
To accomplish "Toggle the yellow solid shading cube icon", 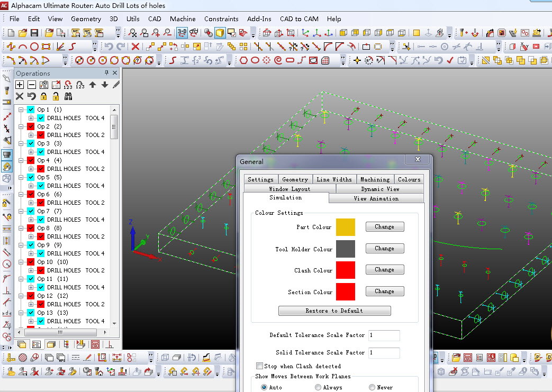I will point(220,33).
